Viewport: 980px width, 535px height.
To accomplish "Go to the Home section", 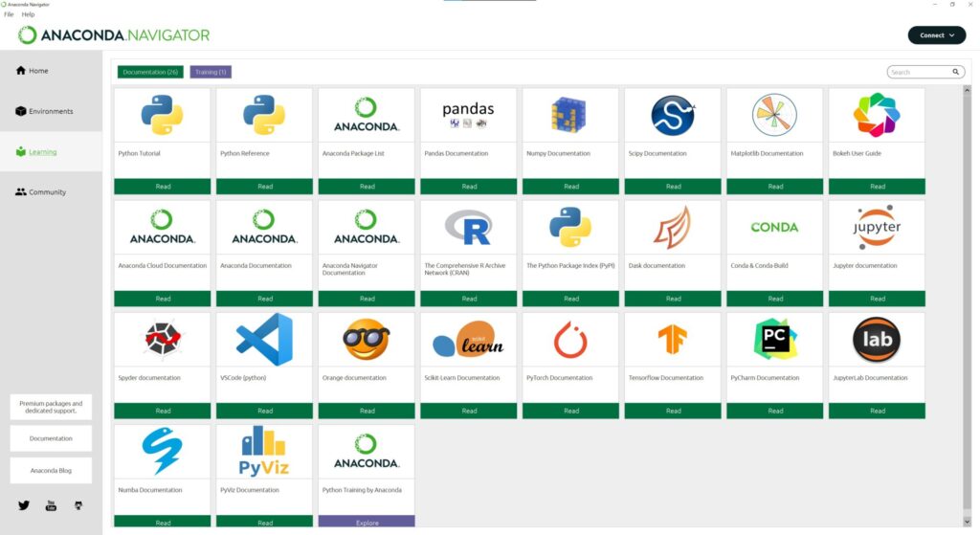I will [52, 71].
